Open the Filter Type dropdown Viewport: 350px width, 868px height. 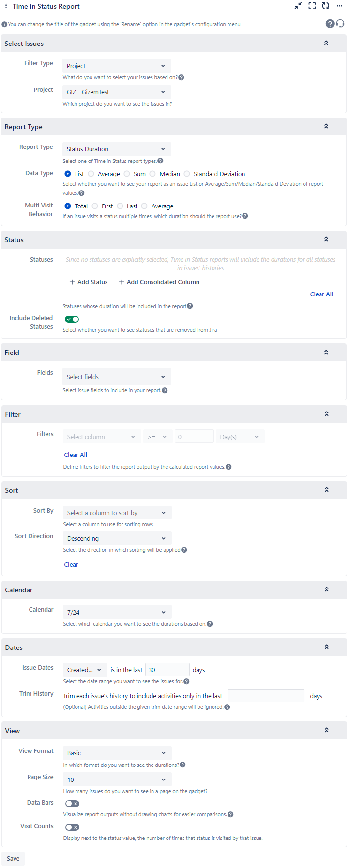[117, 66]
